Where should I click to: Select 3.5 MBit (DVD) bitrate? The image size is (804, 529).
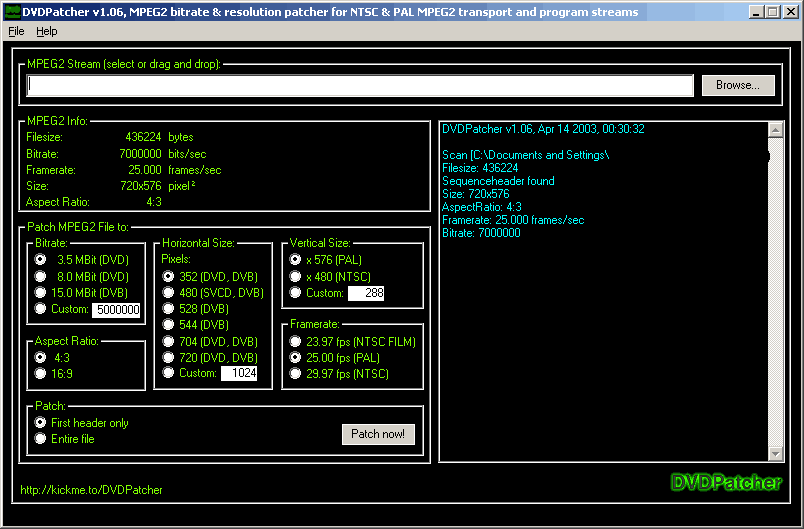point(40,260)
